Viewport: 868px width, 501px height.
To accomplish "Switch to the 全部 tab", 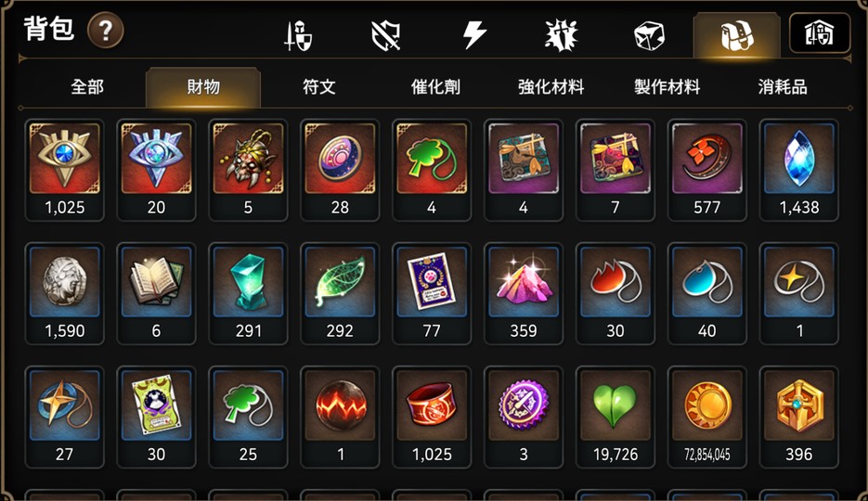I will click(87, 87).
